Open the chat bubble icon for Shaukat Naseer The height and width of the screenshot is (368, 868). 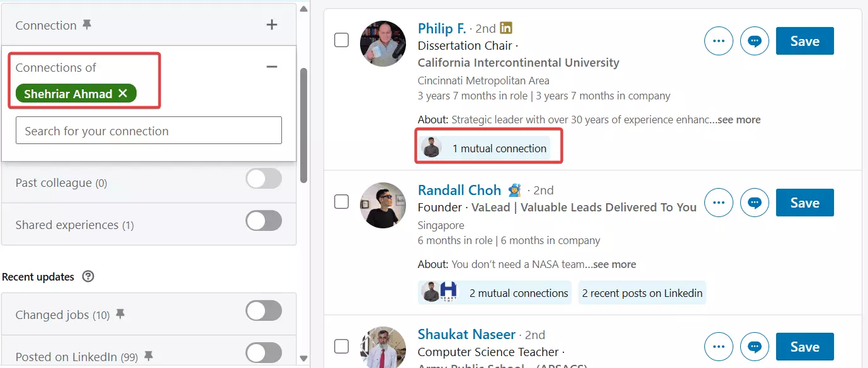pos(755,346)
